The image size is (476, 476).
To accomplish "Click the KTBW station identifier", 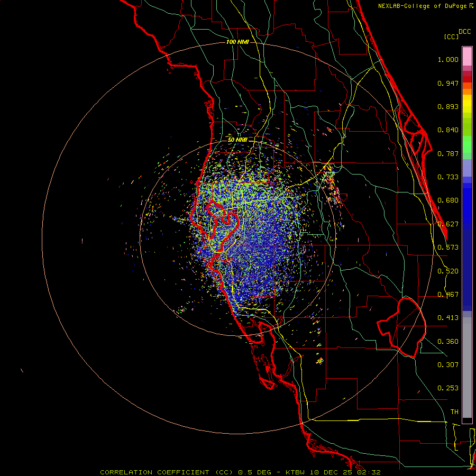I will 295,472.
